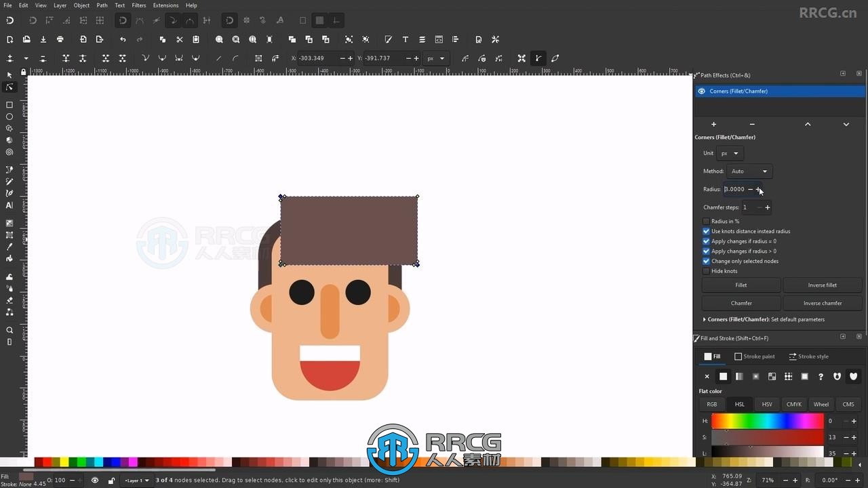This screenshot has height=488, width=868.
Task: Select the Rectangle tool
Action: (9, 105)
